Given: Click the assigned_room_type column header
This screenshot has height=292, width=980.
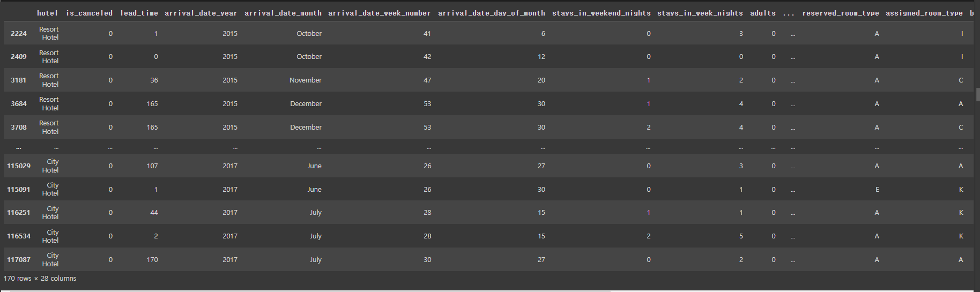Looking at the screenshot, I should [x=924, y=13].
